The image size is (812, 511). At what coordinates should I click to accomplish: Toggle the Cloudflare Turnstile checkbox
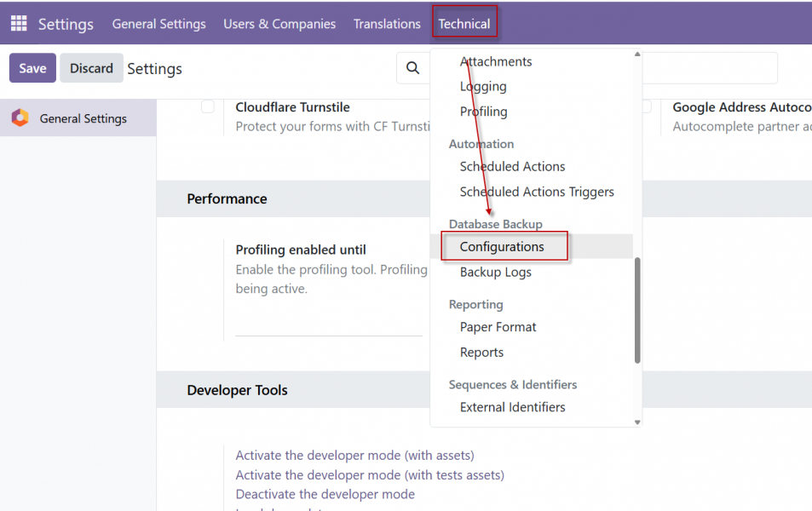tap(208, 106)
